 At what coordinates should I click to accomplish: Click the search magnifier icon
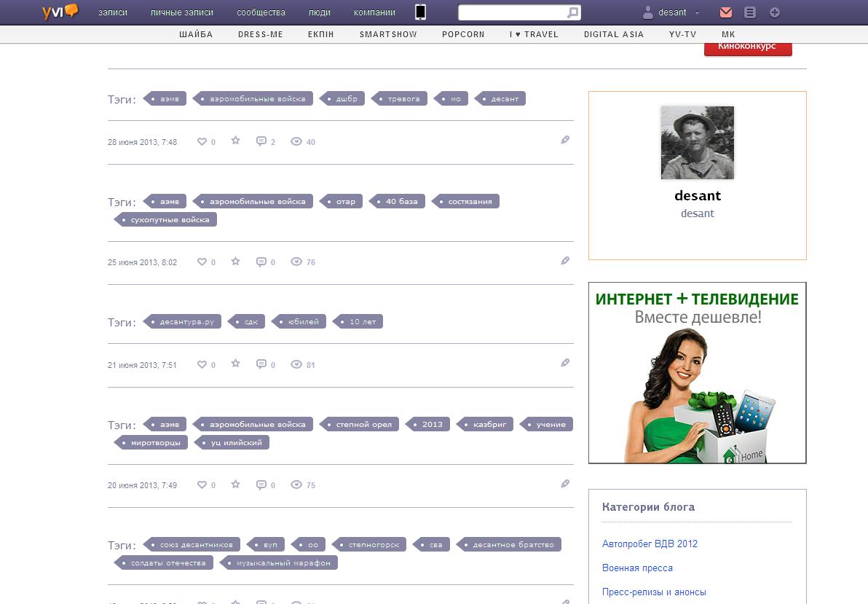pyautogui.click(x=573, y=12)
